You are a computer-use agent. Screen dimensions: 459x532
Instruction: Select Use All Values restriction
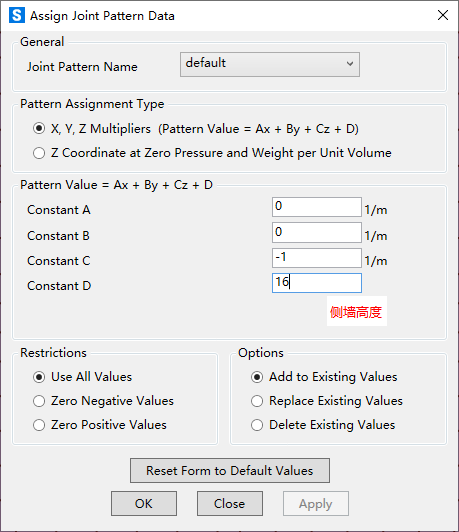pos(39,377)
